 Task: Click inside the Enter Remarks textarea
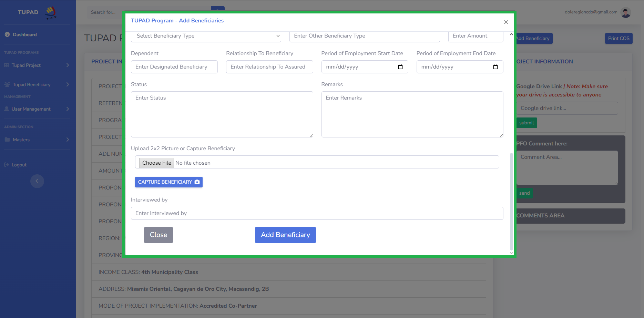coord(412,114)
